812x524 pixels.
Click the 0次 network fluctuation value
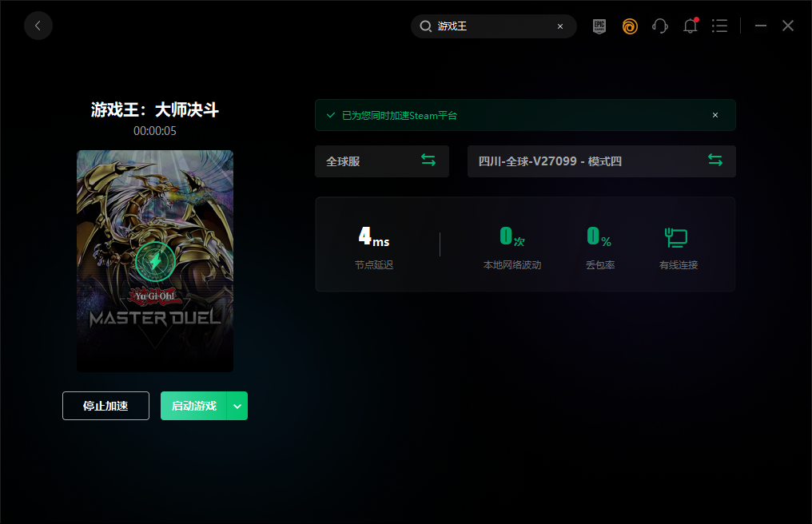click(512, 236)
